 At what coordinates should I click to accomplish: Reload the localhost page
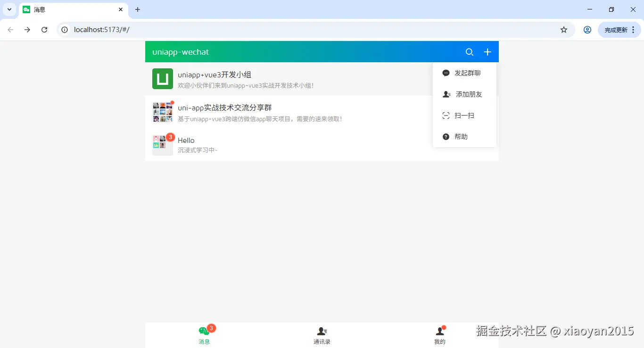(44, 30)
